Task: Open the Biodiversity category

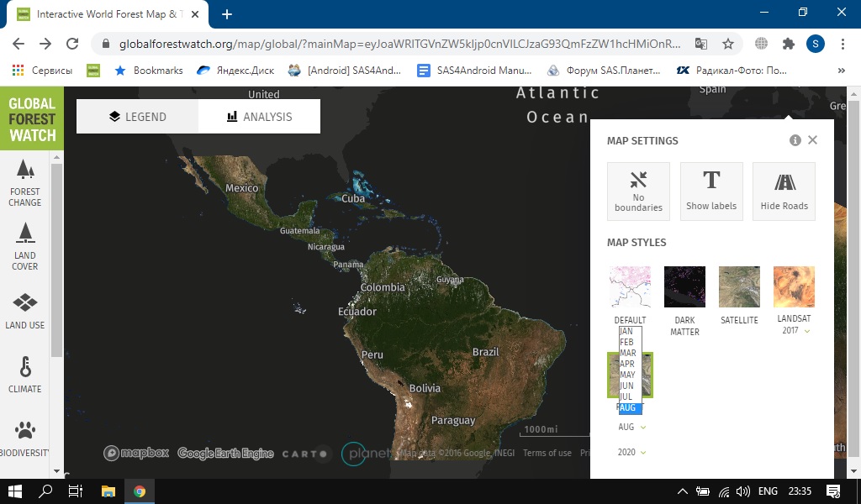Action: coord(25,438)
